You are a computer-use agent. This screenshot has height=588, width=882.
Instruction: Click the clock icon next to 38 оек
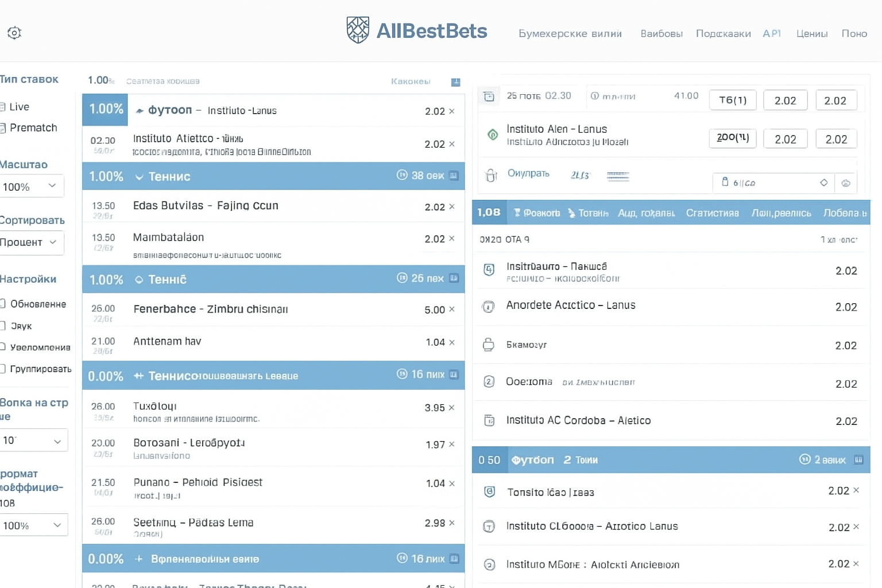click(402, 175)
